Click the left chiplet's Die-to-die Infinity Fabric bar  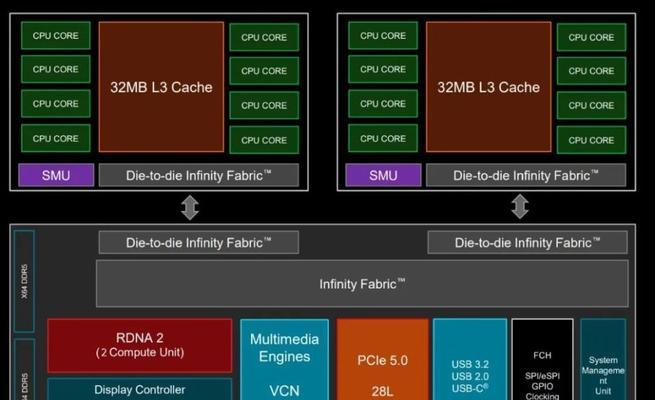(199, 175)
